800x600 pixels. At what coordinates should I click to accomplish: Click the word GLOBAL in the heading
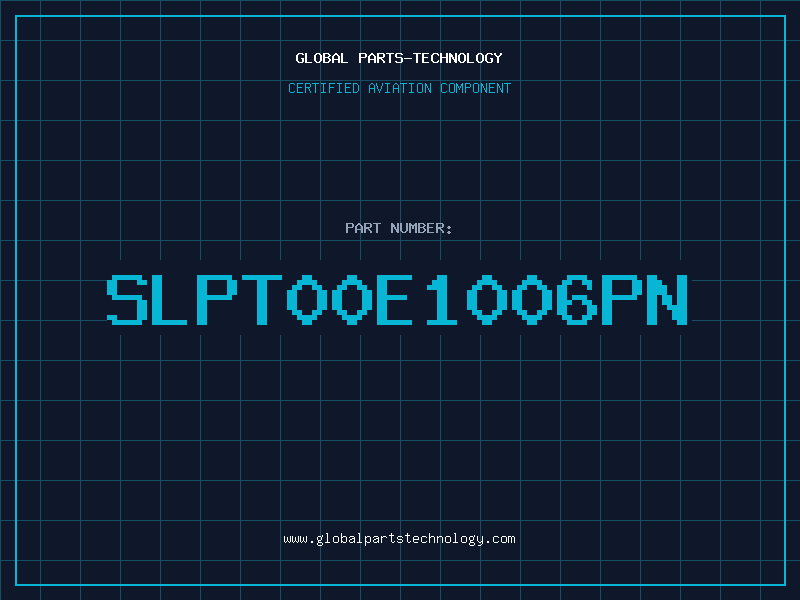[322, 58]
